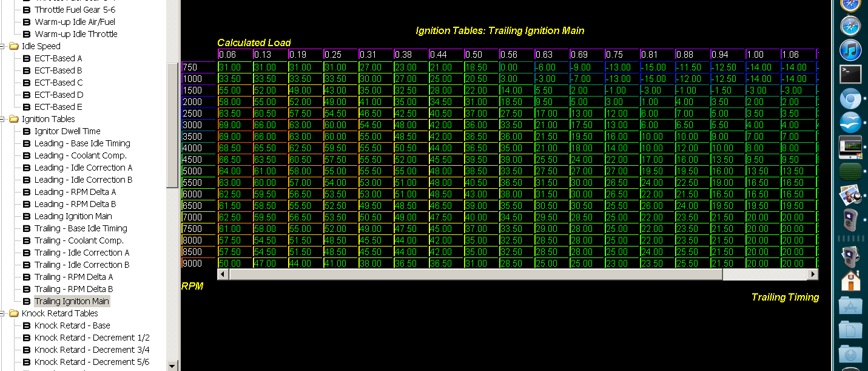Open Safari from the dock
The image size is (868, 371).
coord(851,26)
